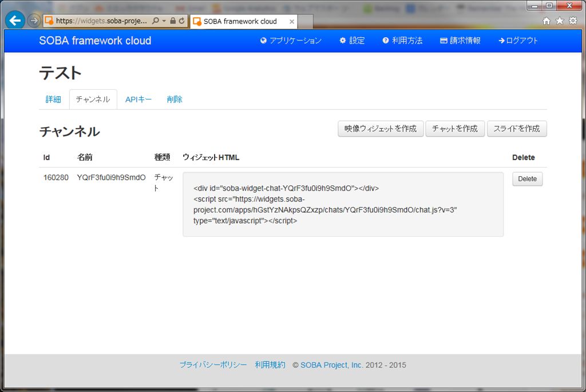Open the 利用規約 footer link
The width and height of the screenshot is (586, 392).
click(270, 365)
